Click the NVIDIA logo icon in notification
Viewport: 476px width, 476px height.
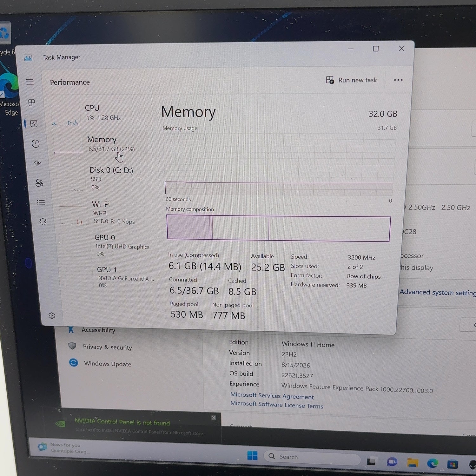(x=60, y=423)
